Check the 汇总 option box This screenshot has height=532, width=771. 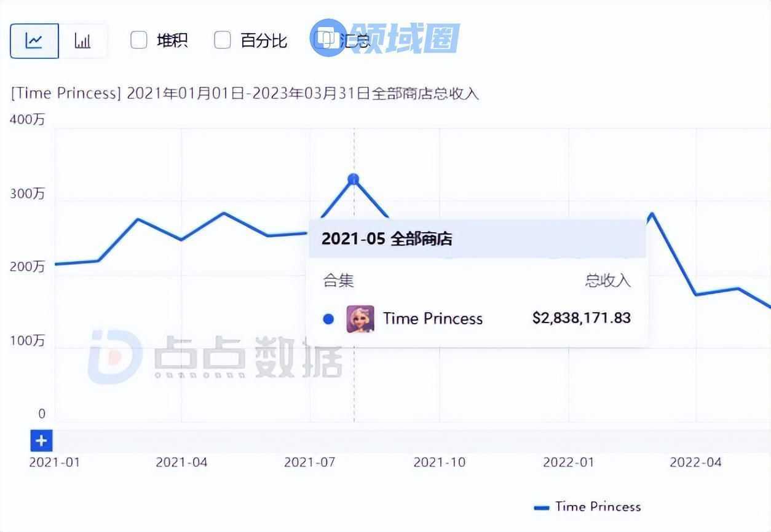point(322,41)
